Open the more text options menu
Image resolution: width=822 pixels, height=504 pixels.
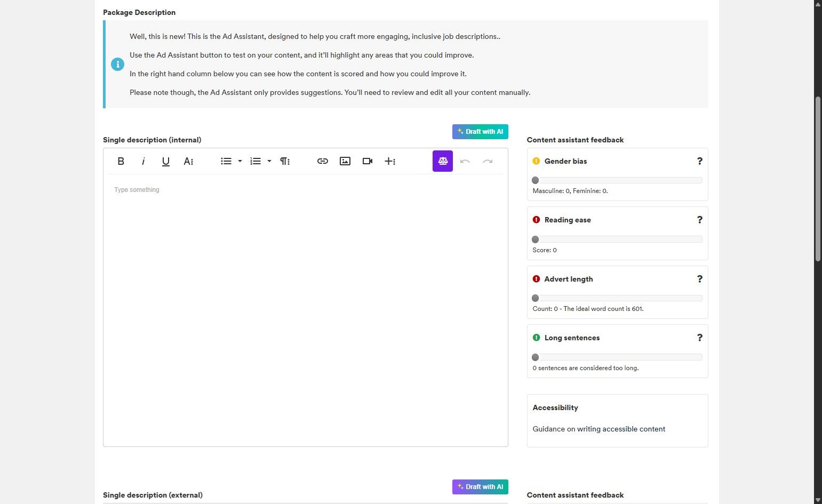188,161
